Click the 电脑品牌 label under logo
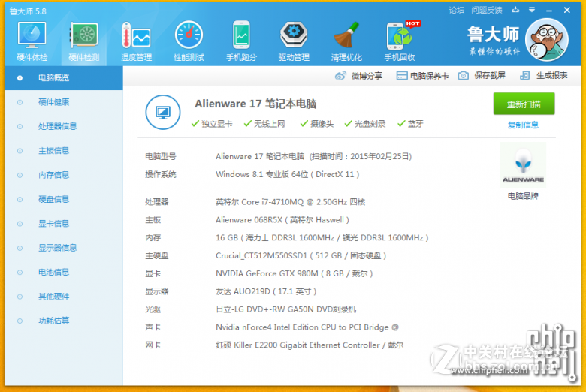This screenshot has width=586, height=392. 523,196
